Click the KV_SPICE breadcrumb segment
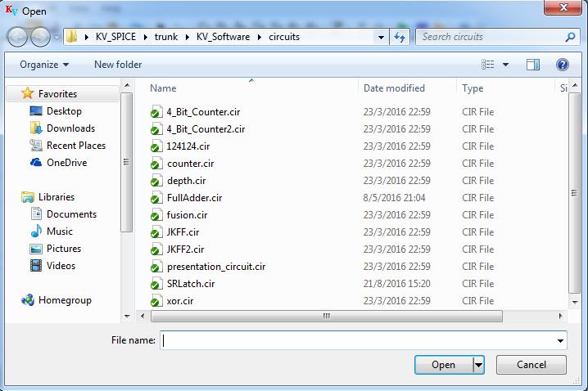This screenshot has width=588, height=391. pyautogui.click(x=115, y=37)
